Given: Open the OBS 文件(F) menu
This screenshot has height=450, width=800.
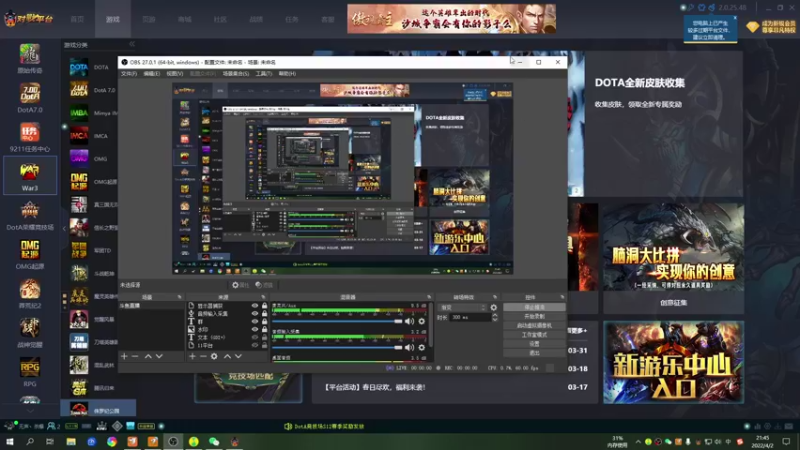Looking at the screenshot, I should 129,73.
